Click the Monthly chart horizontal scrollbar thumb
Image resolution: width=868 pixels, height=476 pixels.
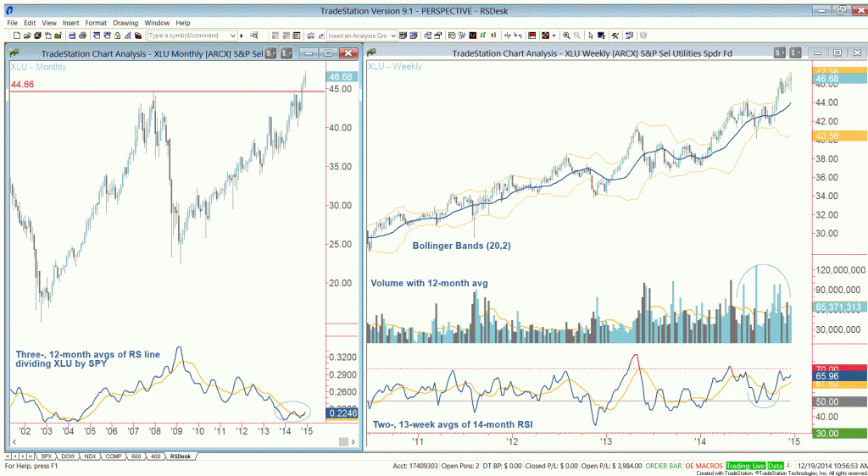tap(344, 441)
